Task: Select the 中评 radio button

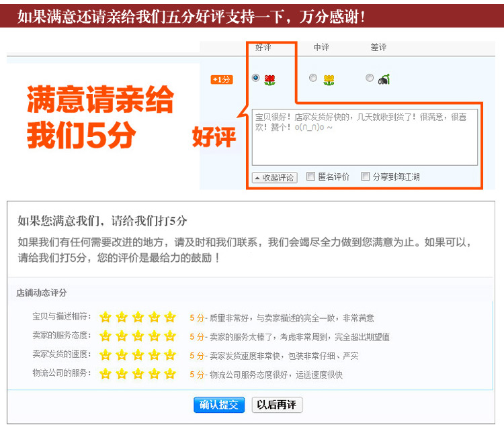Action: click(312, 78)
